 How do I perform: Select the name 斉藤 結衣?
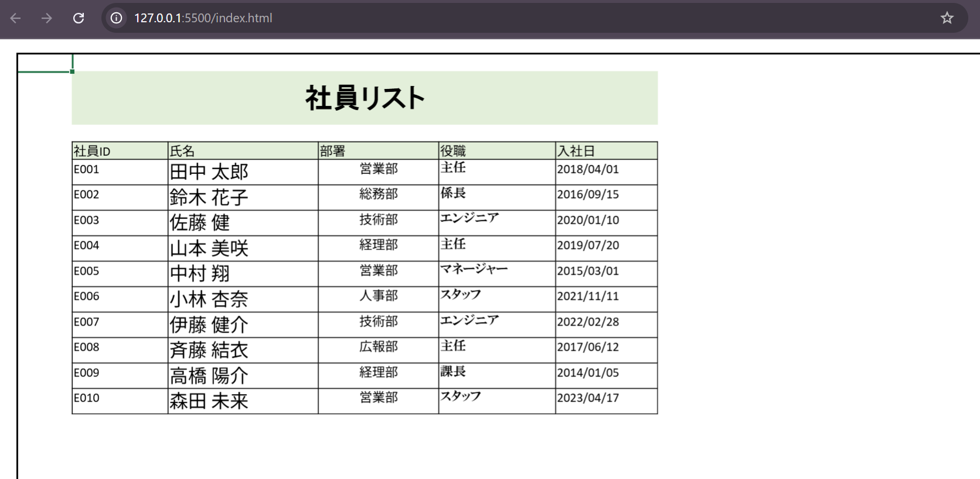tap(209, 350)
